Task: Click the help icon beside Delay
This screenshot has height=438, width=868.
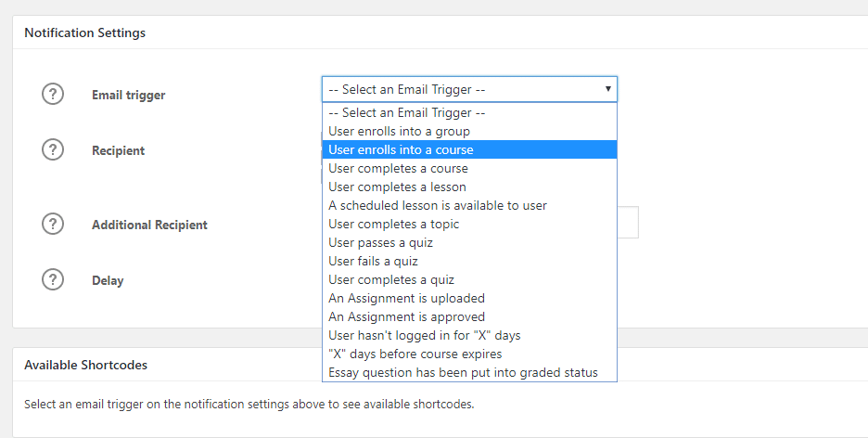Action: click(54, 279)
